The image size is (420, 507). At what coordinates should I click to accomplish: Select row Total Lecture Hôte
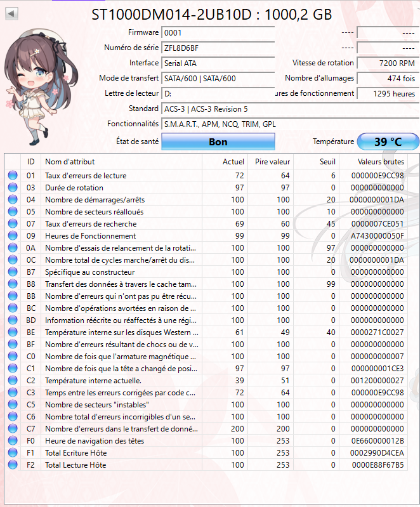(x=206, y=465)
